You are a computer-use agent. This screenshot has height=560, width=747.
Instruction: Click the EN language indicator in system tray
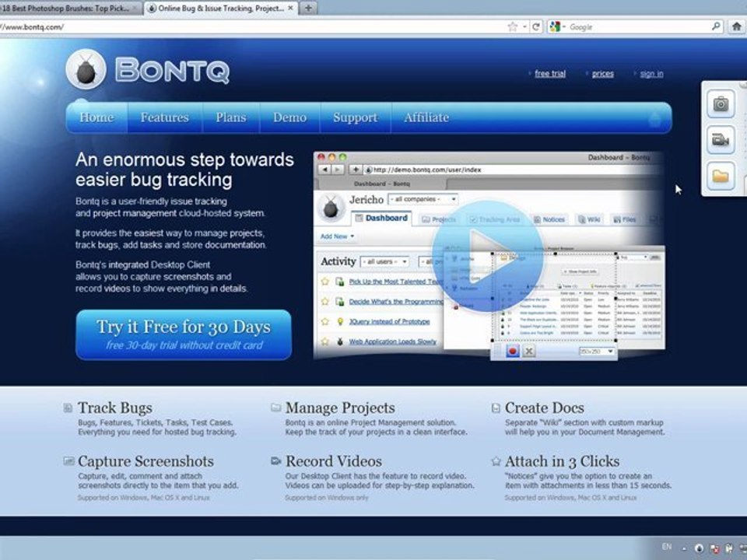coord(667,547)
